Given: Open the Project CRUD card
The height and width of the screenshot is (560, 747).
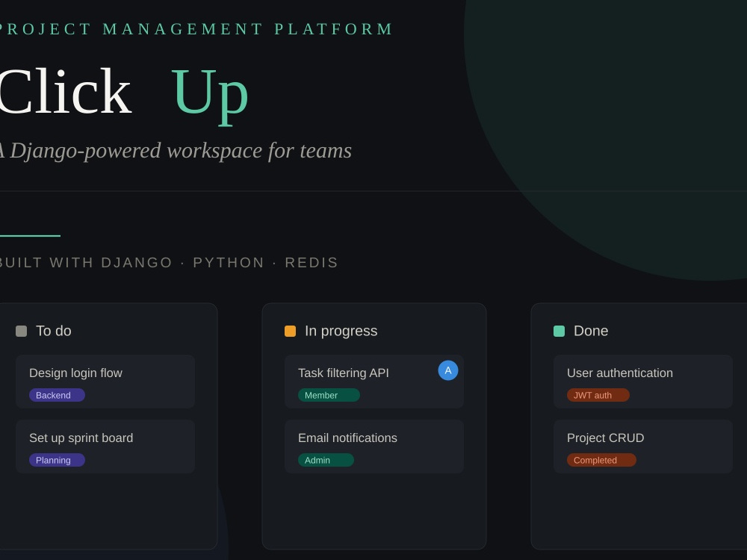Looking at the screenshot, I should pos(642,447).
